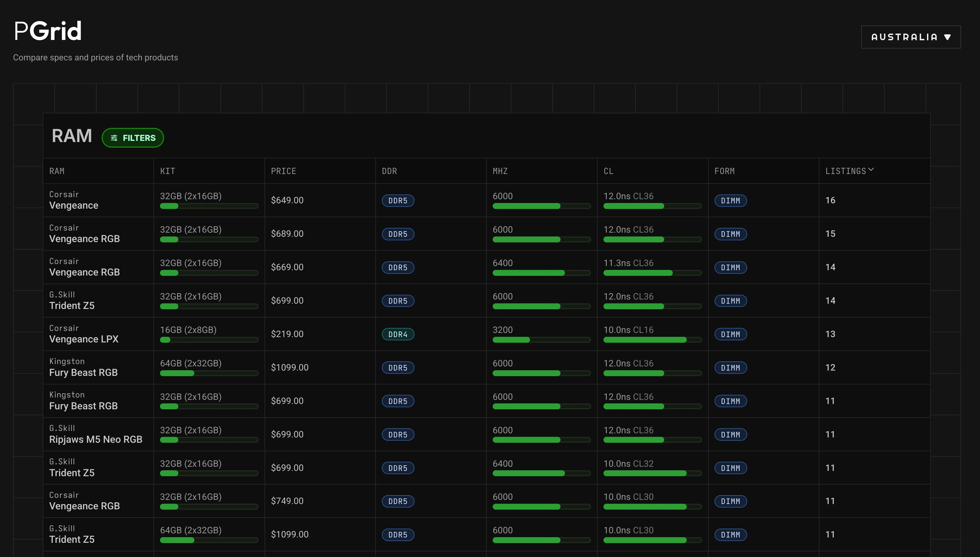
Task: Click the 3200 MHz speed bar
Action: pyautogui.click(x=511, y=340)
